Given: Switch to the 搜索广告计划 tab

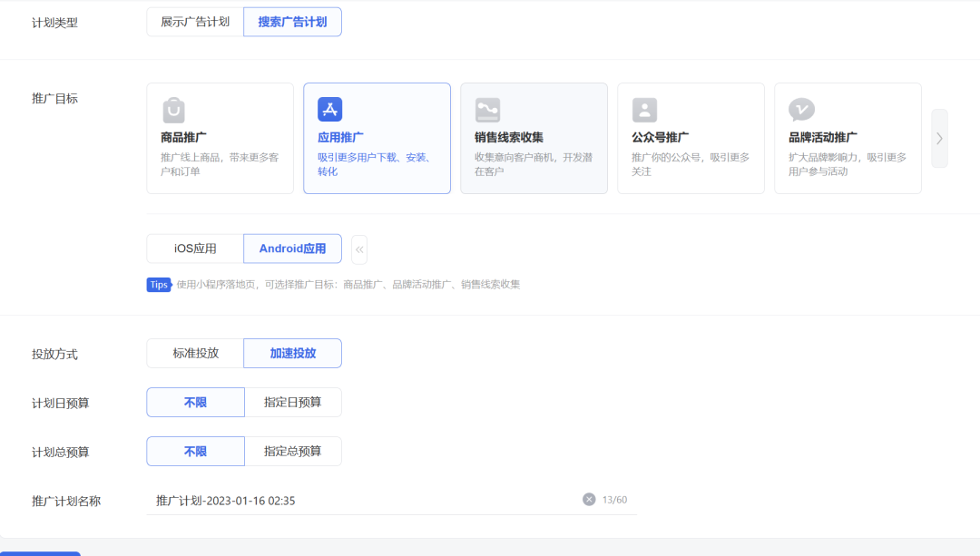Looking at the screenshot, I should (x=292, y=21).
